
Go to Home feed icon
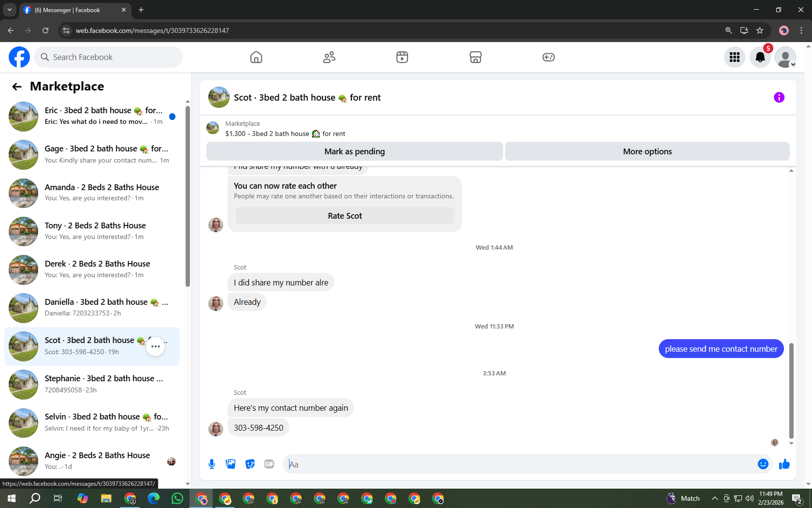coord(256,57)
